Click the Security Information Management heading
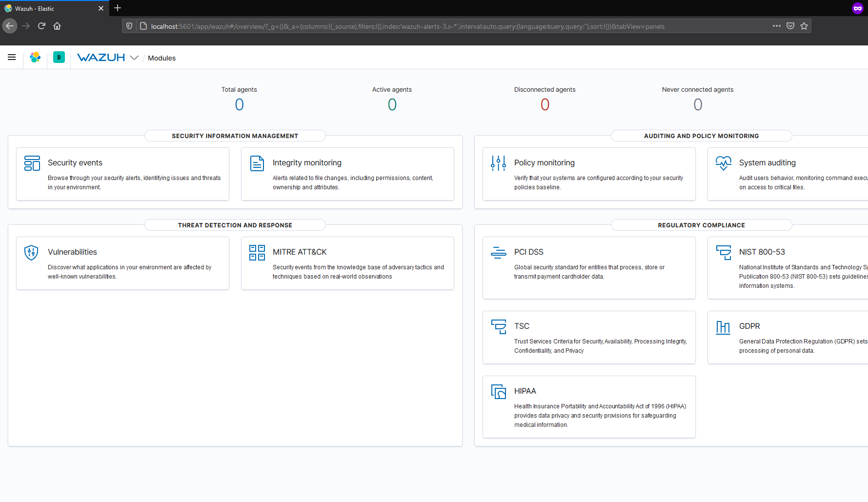Viewport: 868px width, 502px height. 235,136
